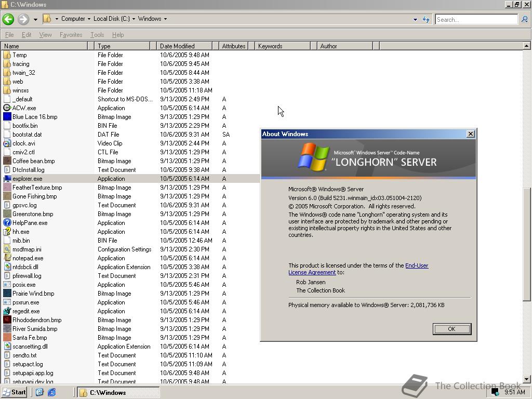Open the Tools menu

click(x=97, y=35)
